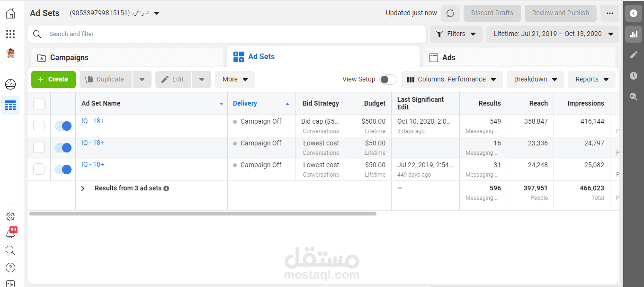The height and width of the screenshot is (287, 644).
Task: Click the settings gear in left sidebar
Action: pos(10,216)
